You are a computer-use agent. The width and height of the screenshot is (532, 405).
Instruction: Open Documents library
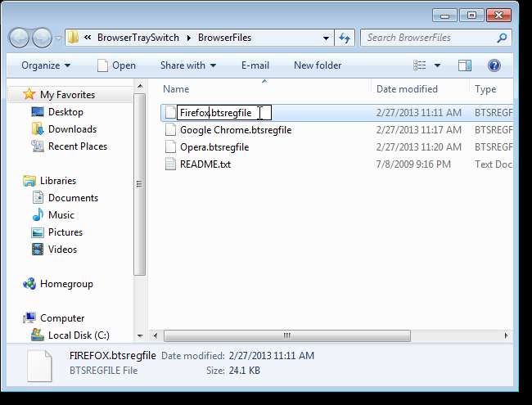coord(73,198)
